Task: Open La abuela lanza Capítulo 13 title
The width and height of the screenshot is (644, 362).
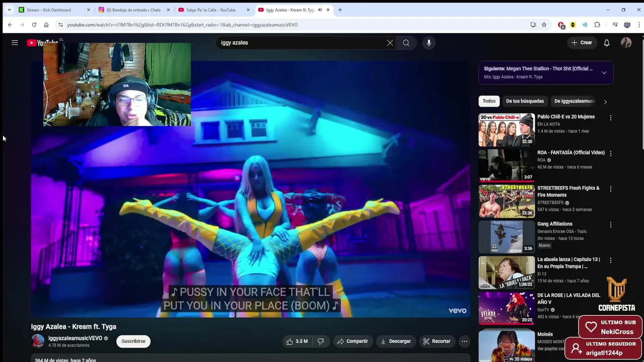Action: 569,263
